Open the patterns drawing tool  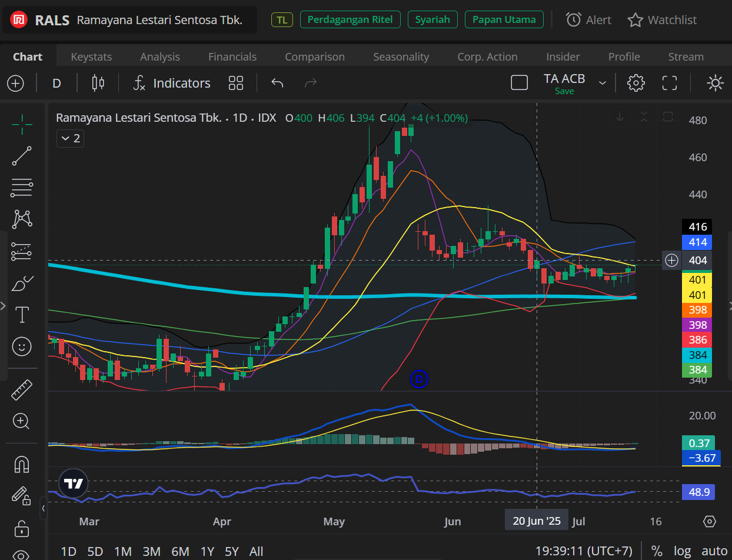click(x=22, y=219)
